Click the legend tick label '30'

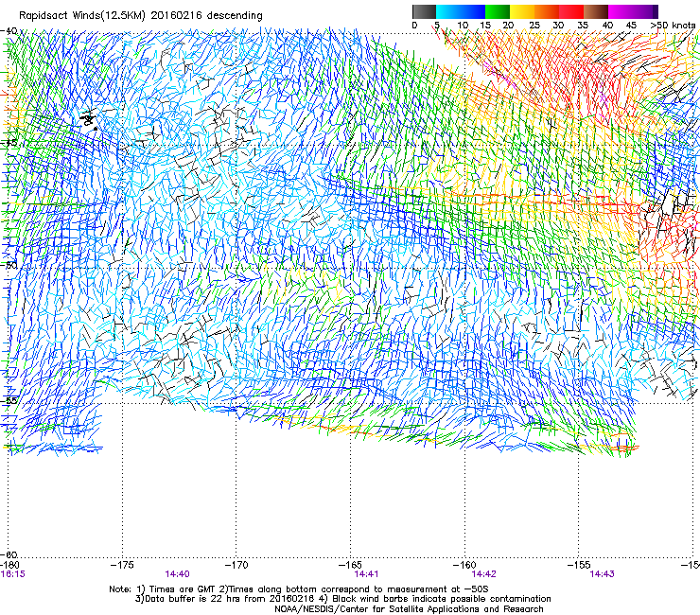coord(558,26)
